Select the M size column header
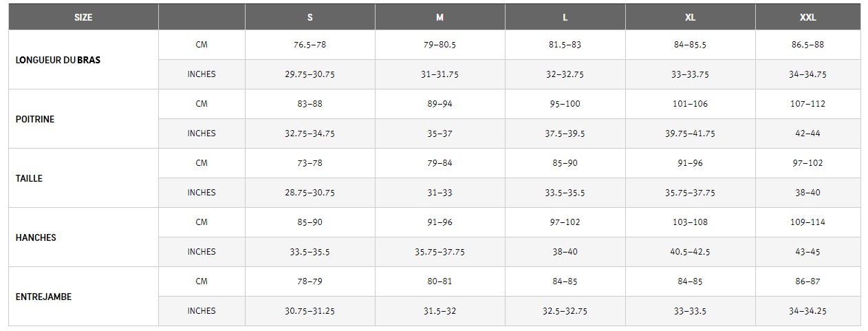 [x=440, y=18]
